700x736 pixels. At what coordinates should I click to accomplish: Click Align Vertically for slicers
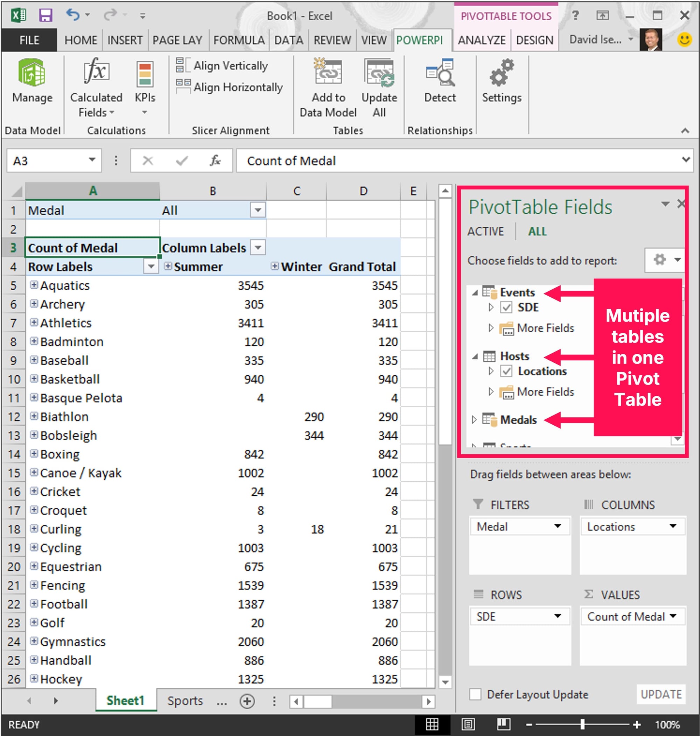[222, 66]
